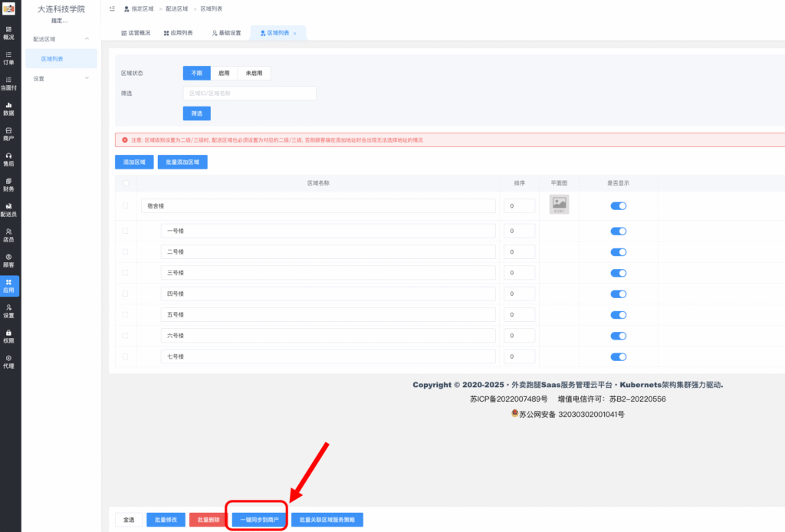Check the checkbox beside 一号楼
The image size is (785, 532).
click(x=126, y=231)
